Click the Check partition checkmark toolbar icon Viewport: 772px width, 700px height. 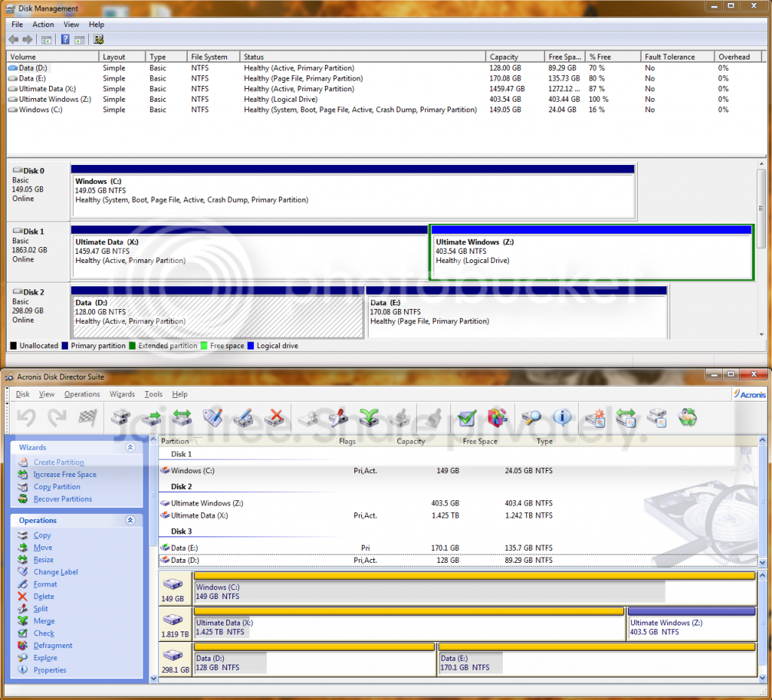[466, 418]
